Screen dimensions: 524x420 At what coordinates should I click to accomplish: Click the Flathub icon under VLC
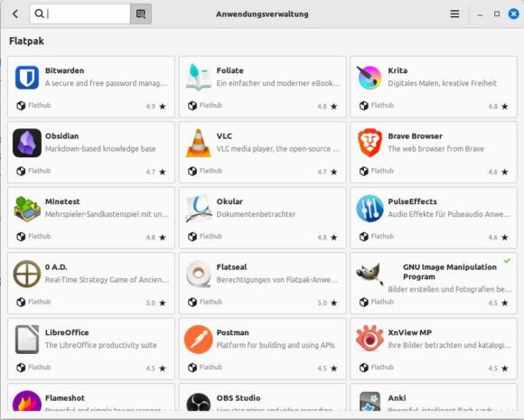click(192, 171)
